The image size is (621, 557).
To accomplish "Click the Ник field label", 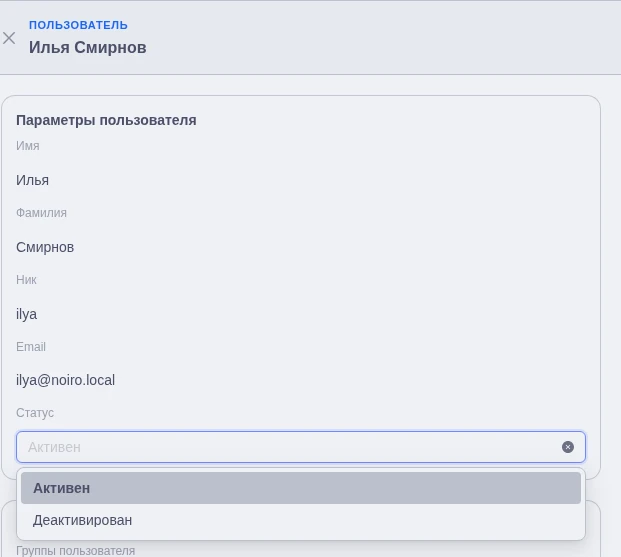I will (26, 280).
